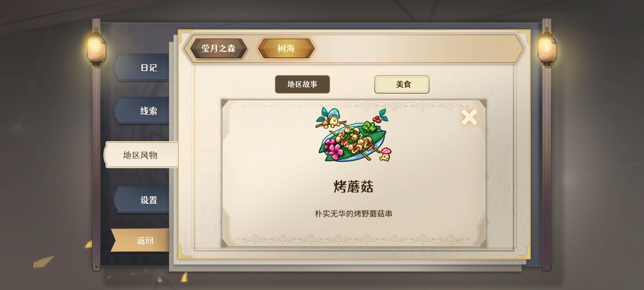Image resolution: width=644 pixels, height=290 pixels.
Task: Select the 树海 region tab
Action: tap(286, 48)
